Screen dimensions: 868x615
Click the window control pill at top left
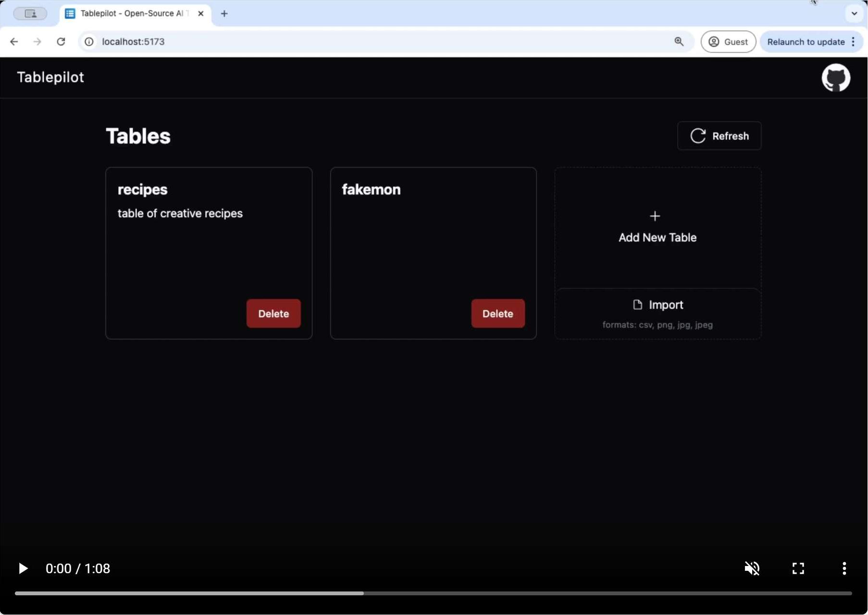point(30,13)
